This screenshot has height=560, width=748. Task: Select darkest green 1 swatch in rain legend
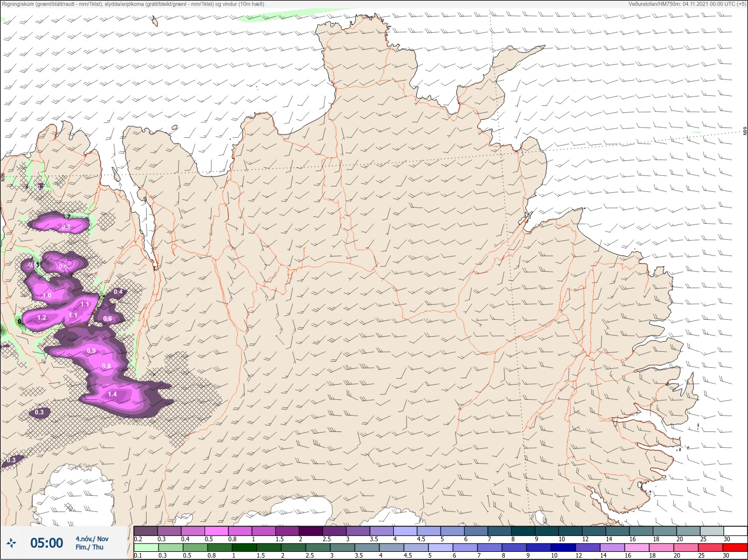[x=244, y=548]
